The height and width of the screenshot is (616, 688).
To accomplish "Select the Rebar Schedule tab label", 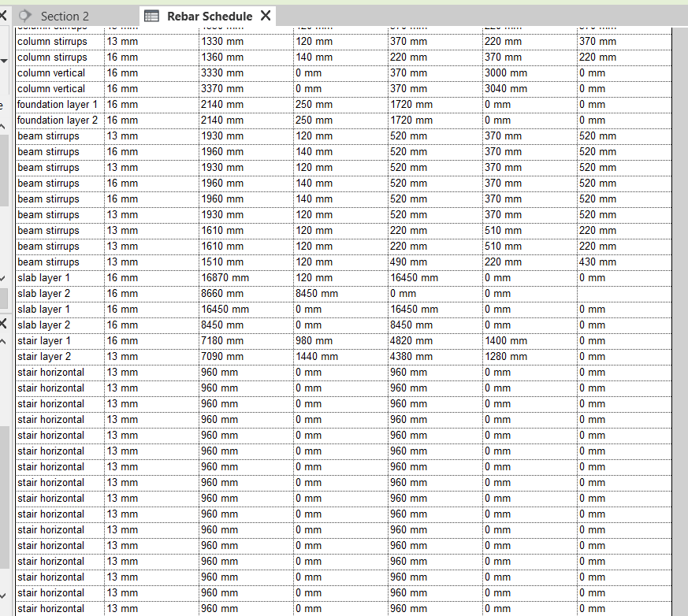I will pyautogui.click(x=209, y=16).
